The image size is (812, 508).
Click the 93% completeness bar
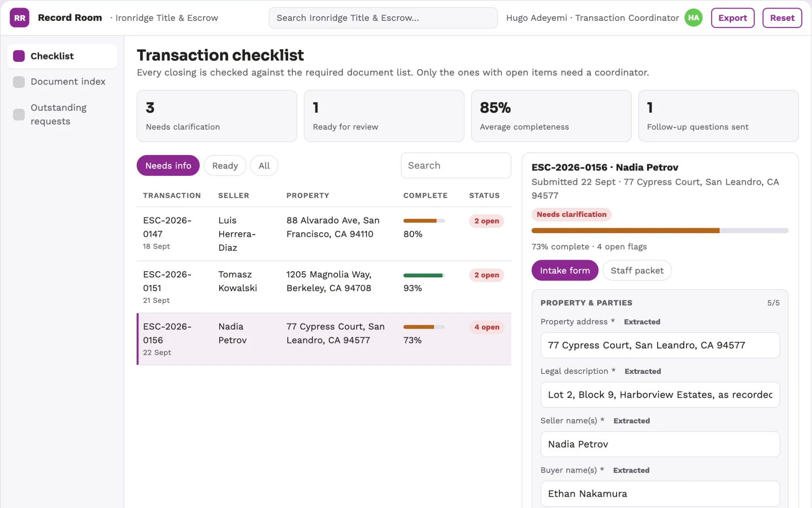(424, 275)
